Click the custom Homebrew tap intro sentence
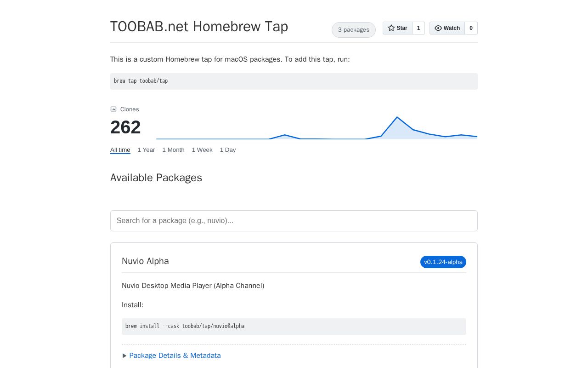Viewport: 588px width, 368px height. 230,59
